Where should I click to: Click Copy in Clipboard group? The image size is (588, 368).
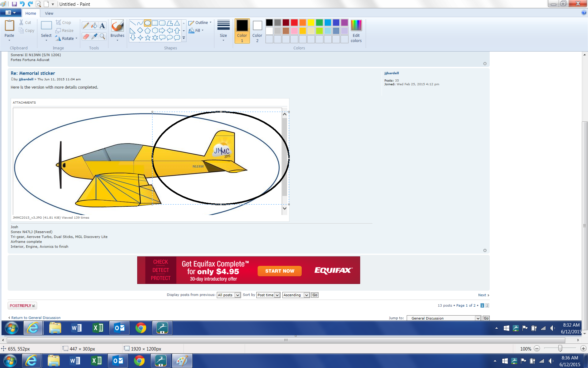(x=26, y=30)
